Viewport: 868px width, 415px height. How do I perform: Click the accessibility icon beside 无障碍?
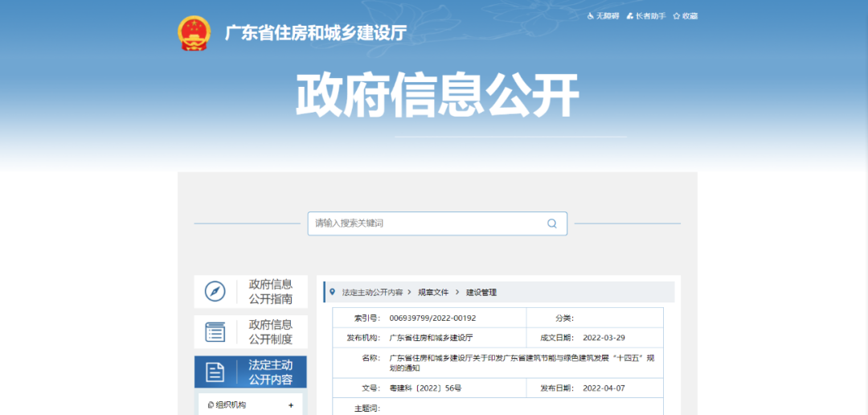[590, 16]
